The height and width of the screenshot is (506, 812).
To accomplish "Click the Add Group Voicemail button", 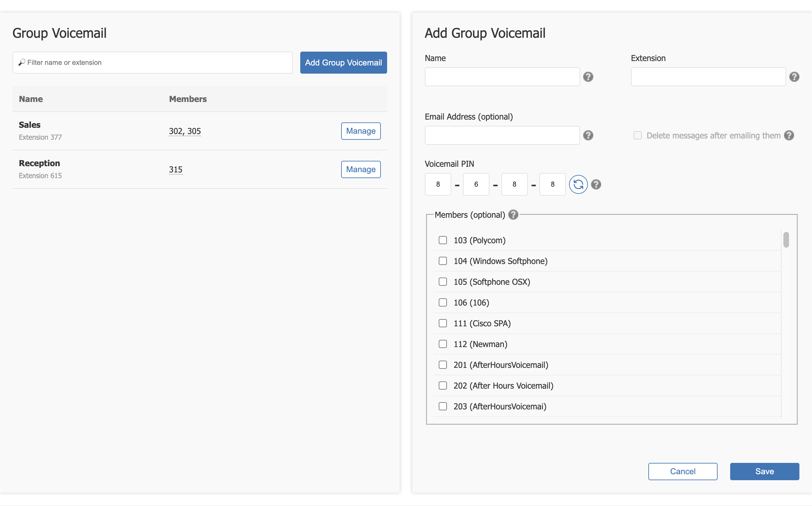I will (343, 63).
